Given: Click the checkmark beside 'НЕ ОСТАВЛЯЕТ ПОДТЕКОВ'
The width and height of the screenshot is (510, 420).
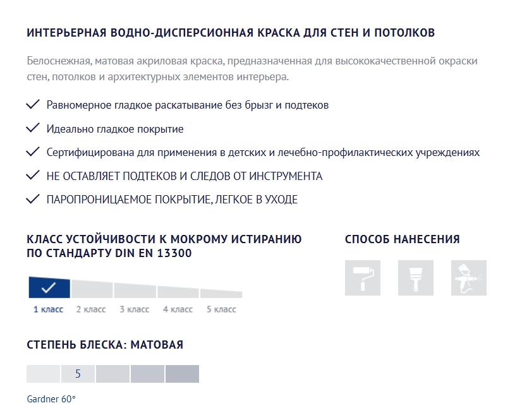Looking at the screenshot, I should (x=32, y=175).
